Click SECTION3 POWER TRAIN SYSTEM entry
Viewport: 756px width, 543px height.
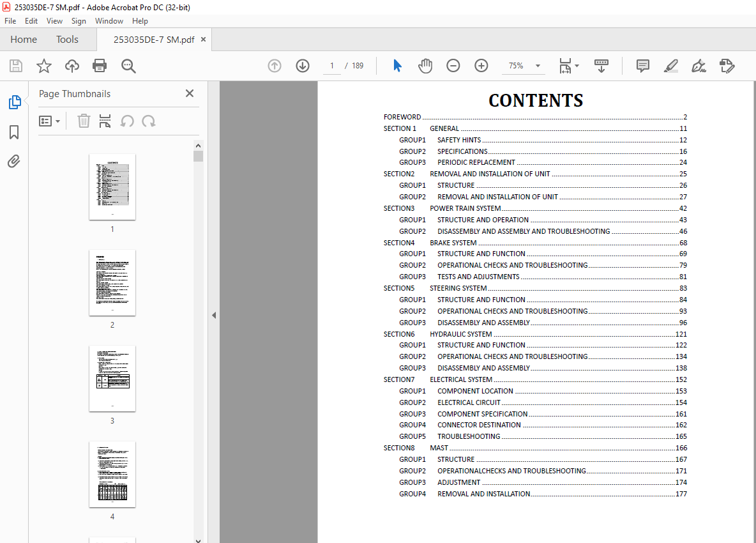[x=535, y=208]
